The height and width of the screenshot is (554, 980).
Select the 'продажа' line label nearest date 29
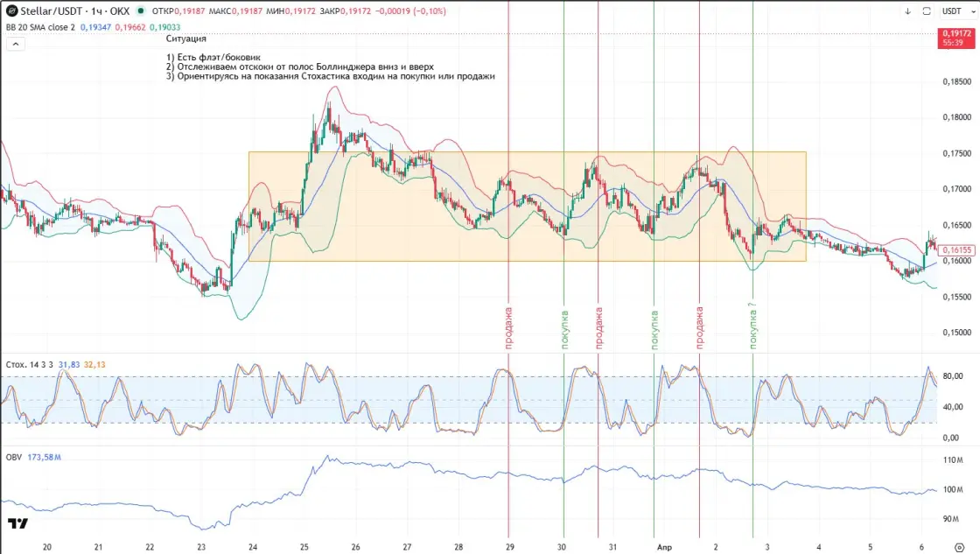(508, 327)
